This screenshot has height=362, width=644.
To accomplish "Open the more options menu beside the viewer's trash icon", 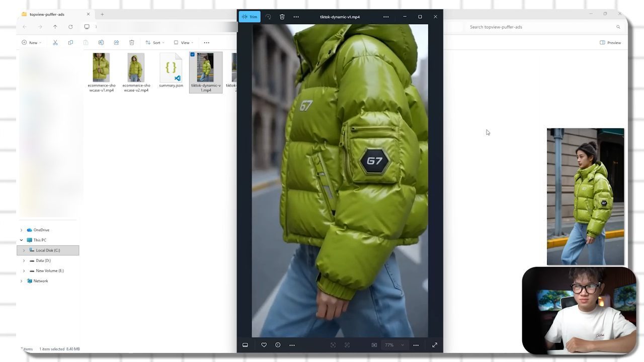I will (x=296, y=17).
